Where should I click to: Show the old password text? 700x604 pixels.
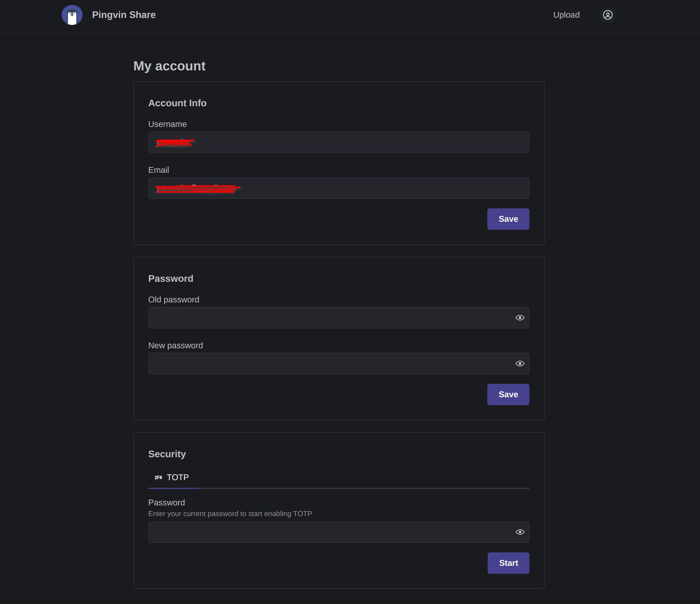coord(519,318)
